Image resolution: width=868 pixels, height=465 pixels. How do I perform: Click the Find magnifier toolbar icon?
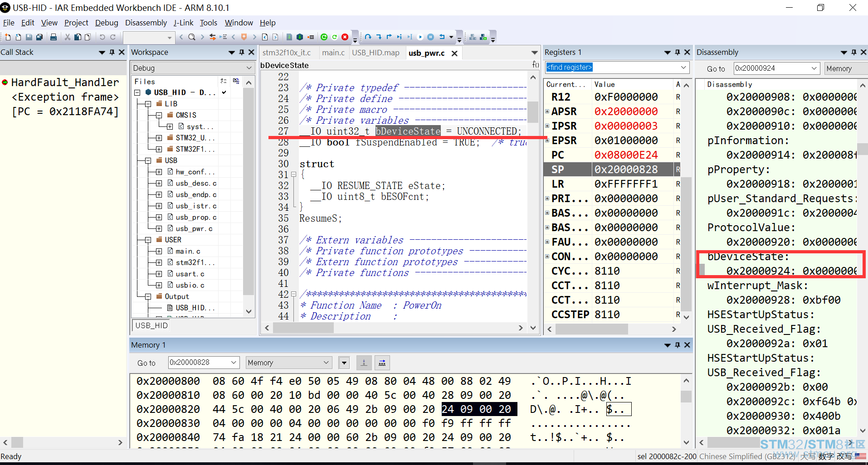(x=192, y=37)
